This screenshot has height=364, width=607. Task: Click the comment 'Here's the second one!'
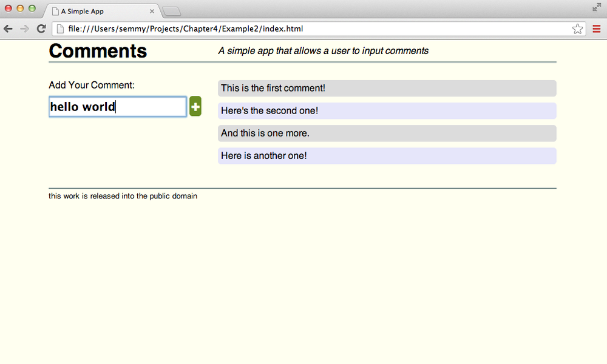point(387,110)
